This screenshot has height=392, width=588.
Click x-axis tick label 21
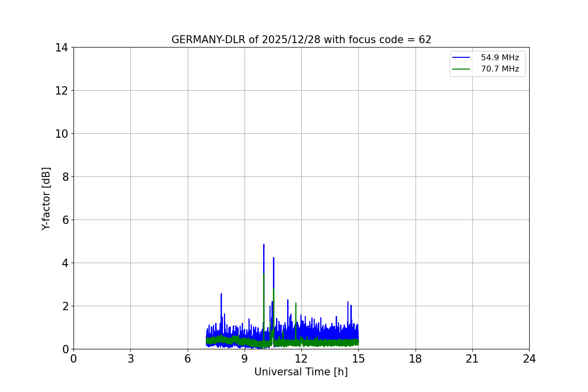click(472, 359)
